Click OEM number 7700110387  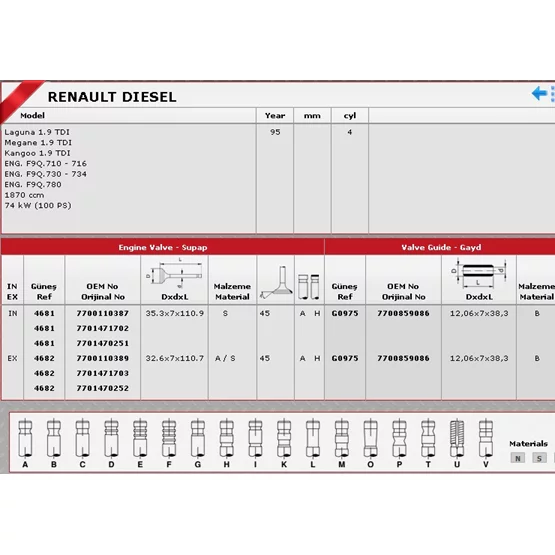click(x=103, y=313)
